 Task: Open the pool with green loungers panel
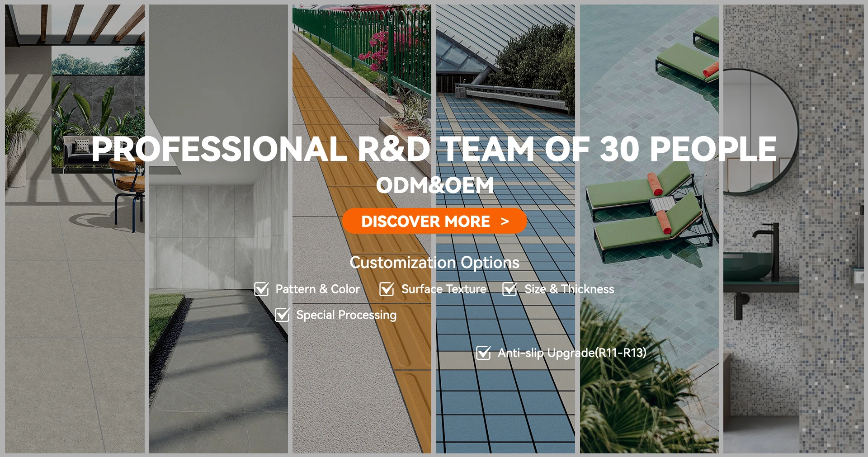[649, 229]
